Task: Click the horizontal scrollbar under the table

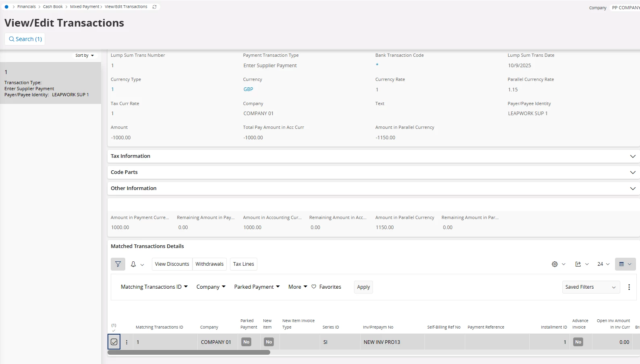Action: (189, 352)
